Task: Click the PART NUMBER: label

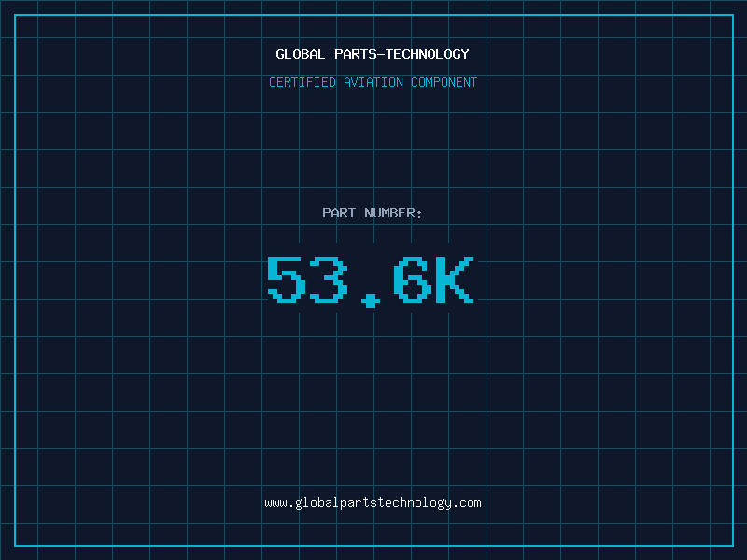Action: (373, 213)
